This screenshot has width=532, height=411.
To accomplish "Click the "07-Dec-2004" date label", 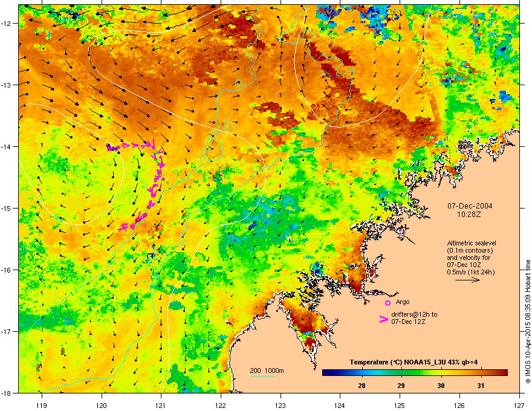I will pos(470,206).
